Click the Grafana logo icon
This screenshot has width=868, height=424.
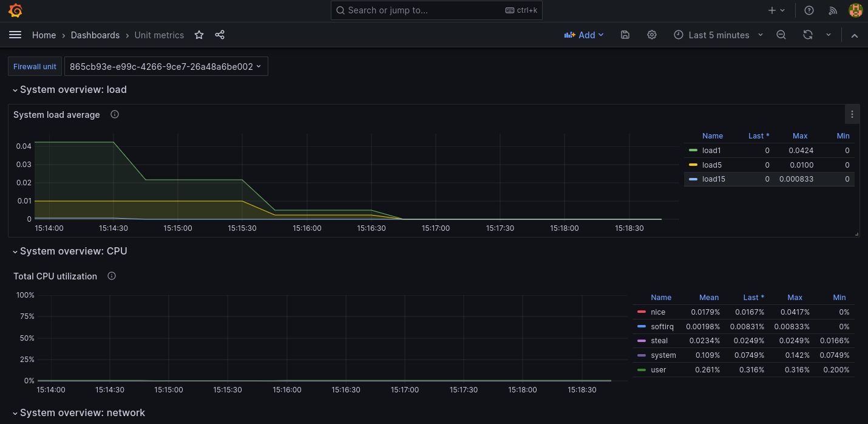[15, 10]
